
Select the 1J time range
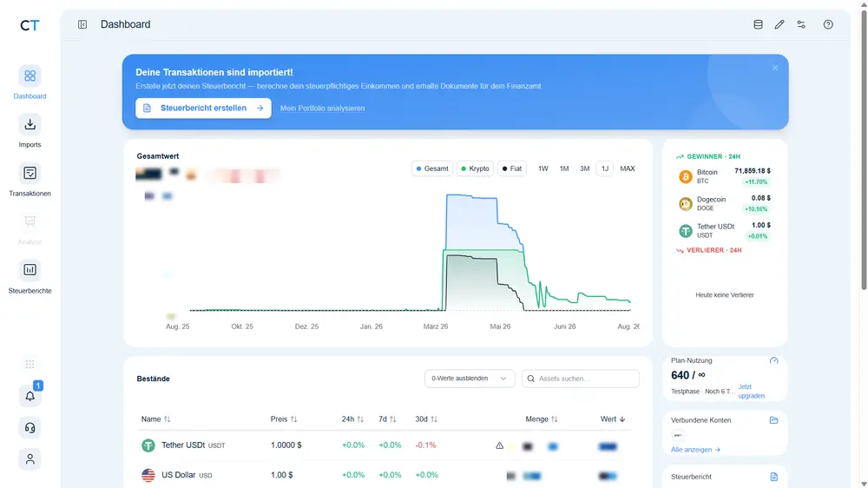(605, 168)
